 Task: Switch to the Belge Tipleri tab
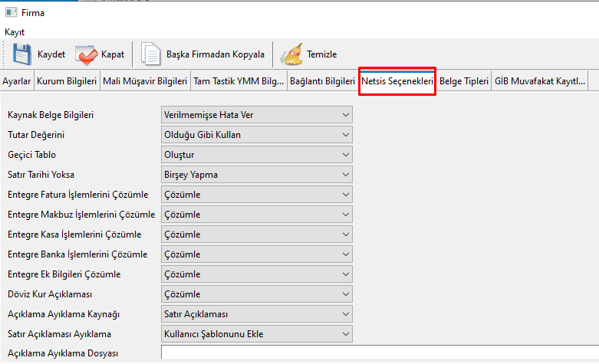[x=463, y=80]
